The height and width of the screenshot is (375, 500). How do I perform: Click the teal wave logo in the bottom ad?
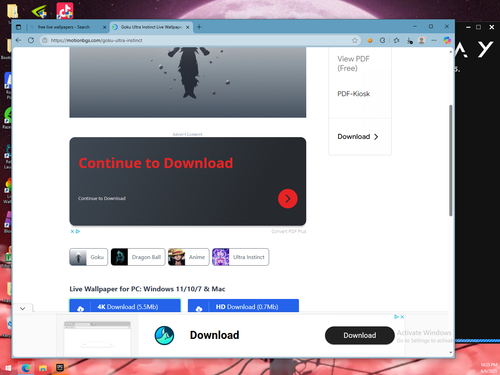(164, 335)
